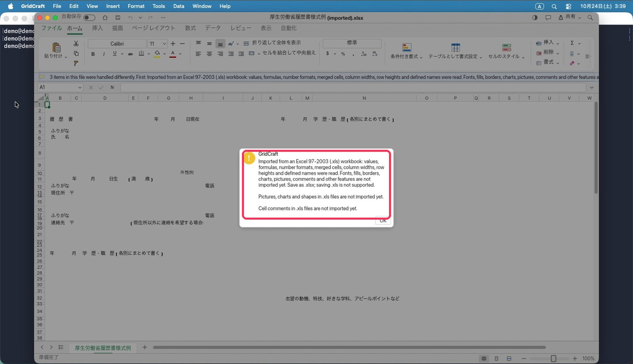Toggle Strikethrough formatting

coord(130,54)
